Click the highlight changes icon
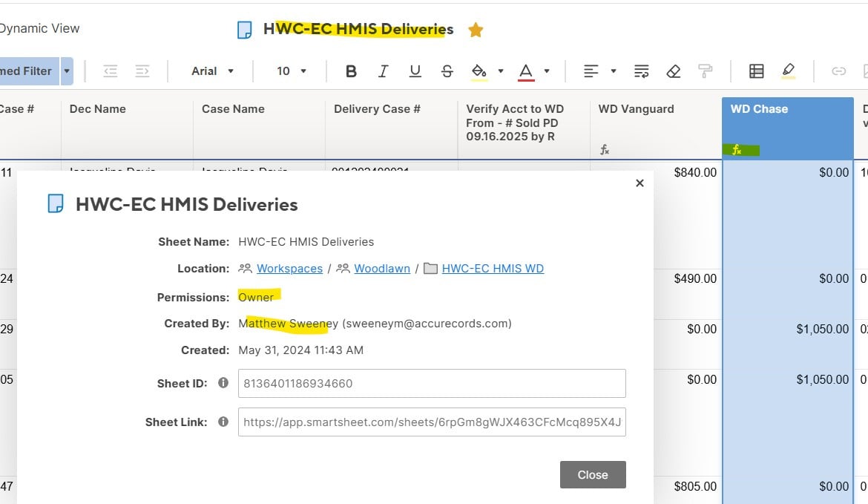Screen dimensions: 868x504 coord(789,71)
